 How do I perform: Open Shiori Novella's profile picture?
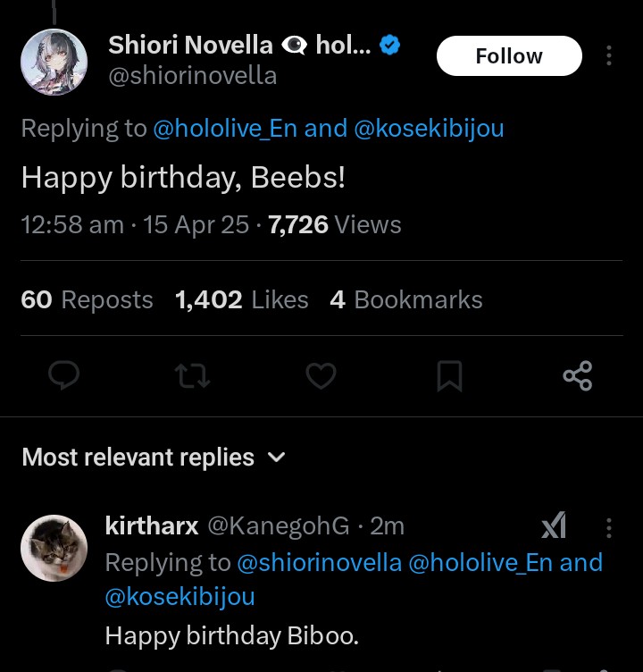click(54, 61)
